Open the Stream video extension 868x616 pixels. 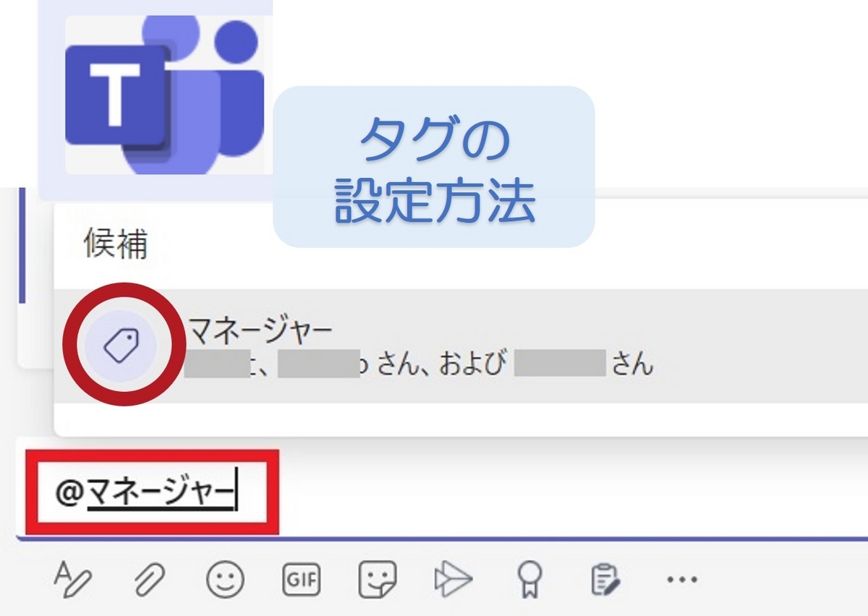click(454, 578)
